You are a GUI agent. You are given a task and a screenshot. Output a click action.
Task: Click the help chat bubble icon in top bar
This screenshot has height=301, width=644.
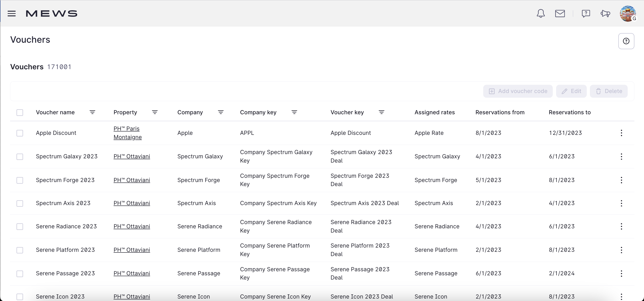click(586, 13)
